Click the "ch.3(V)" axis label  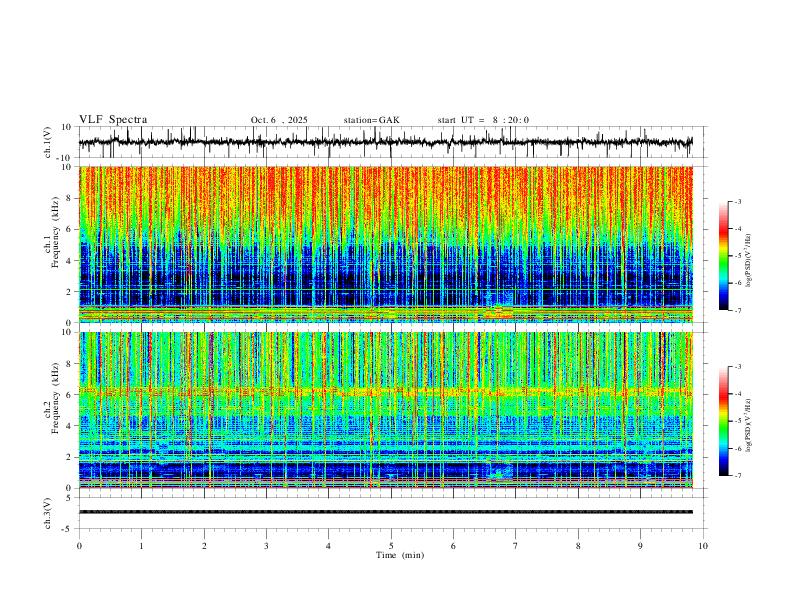point(48,513)
